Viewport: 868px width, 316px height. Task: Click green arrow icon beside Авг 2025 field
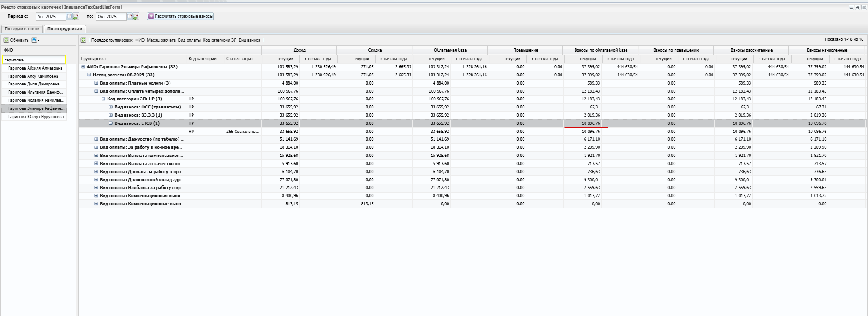click(75, 17)
